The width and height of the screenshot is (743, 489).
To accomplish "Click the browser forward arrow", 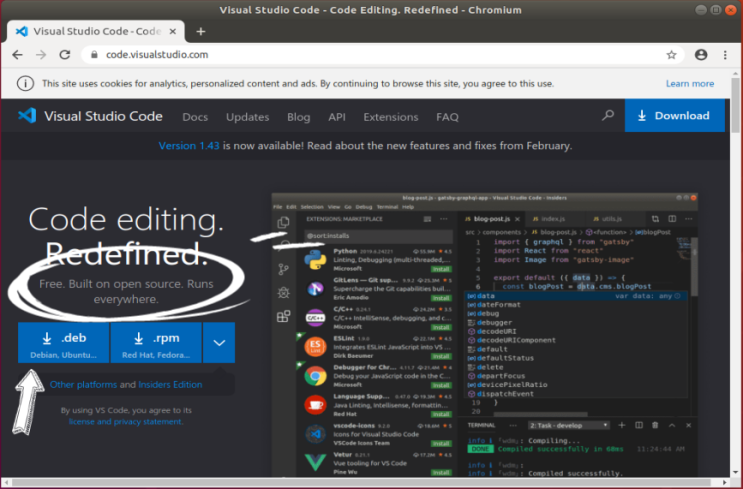I will tap(41, 55).
